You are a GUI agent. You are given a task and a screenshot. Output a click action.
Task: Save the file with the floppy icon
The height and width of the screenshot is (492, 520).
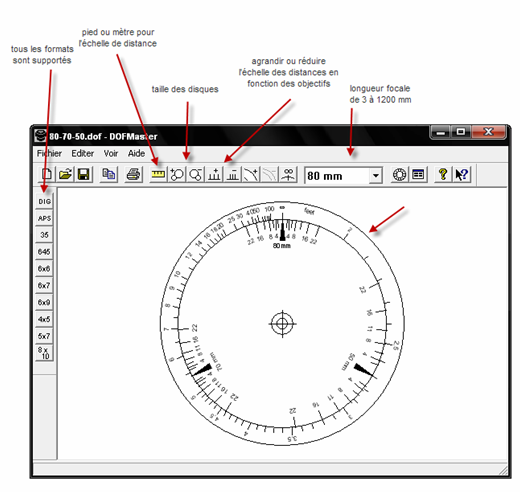pos(83,174)
